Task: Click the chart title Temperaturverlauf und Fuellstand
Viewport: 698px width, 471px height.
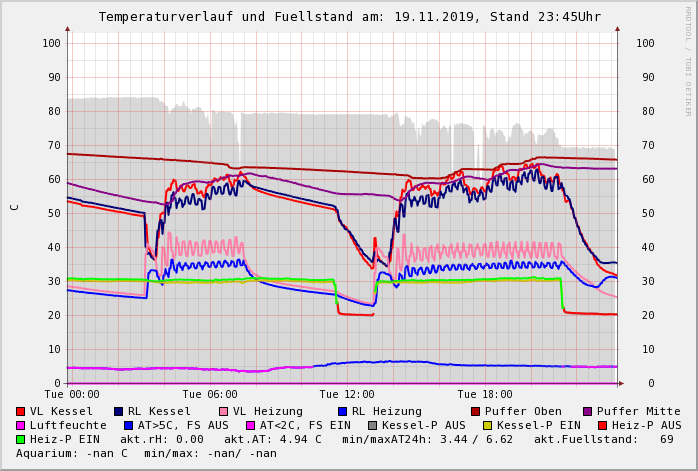Action: [349, 17]
